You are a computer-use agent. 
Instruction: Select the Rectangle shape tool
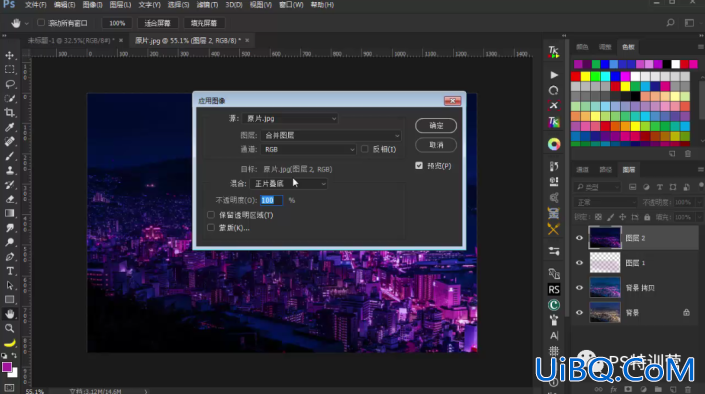tap(9, 300)
